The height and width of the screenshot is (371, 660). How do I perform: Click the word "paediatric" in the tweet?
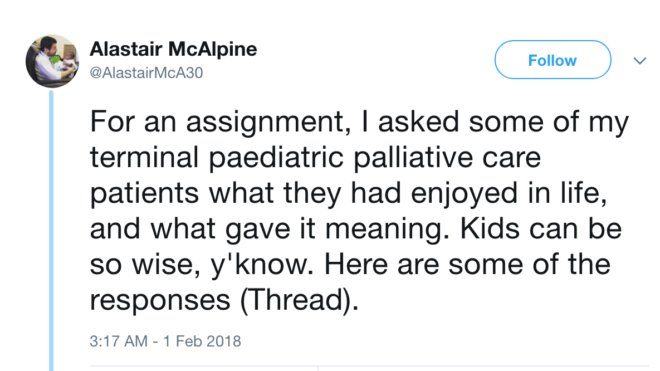coord(276,158)
